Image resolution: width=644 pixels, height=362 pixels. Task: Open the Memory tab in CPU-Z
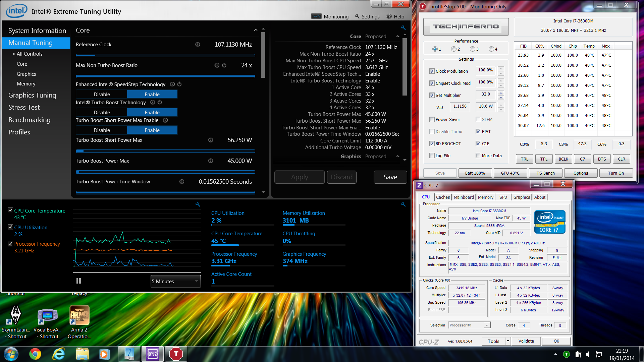(485, 197)
